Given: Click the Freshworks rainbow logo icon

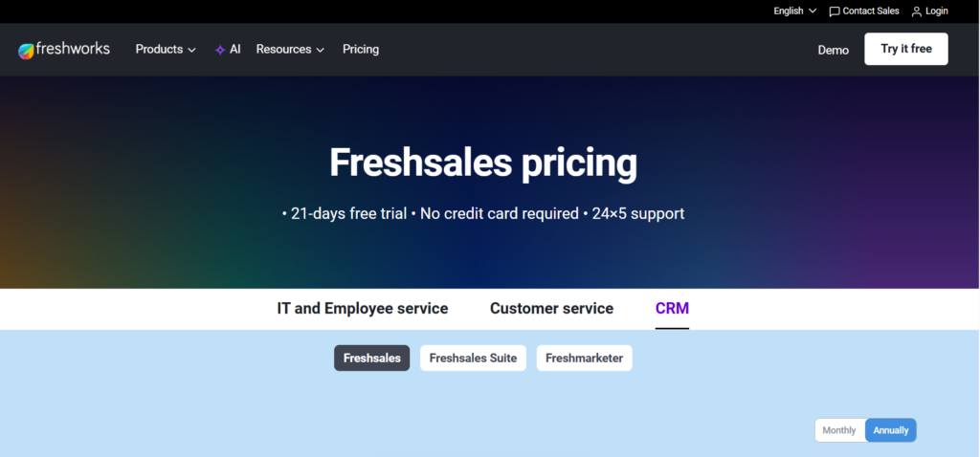Looking at the screenshot, I should coord(26,50).
